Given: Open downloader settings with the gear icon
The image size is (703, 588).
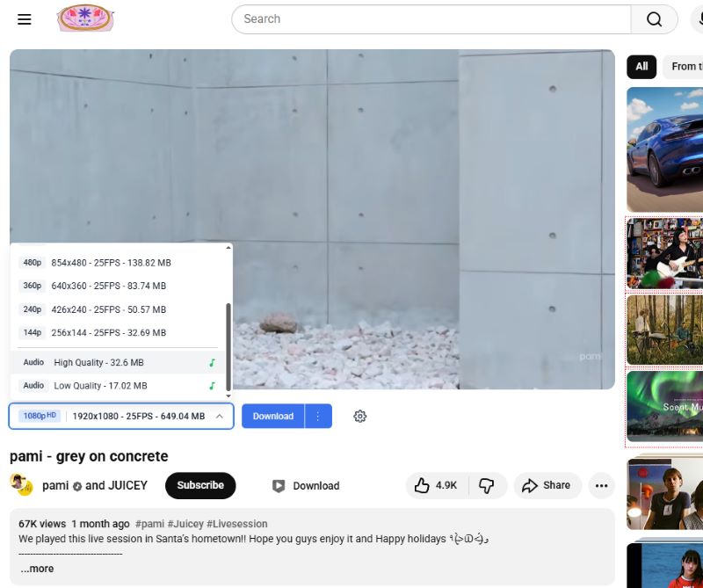Looking at the screenshot, I should tap(360, 416).
